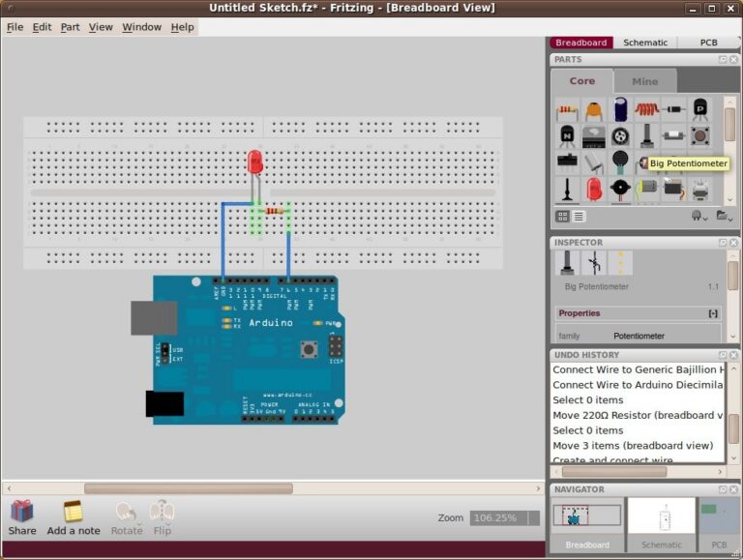Viewport: 743px width, 560px height.
Task: Choose the black piezo buzzer part
Action: tap(620, 189)
